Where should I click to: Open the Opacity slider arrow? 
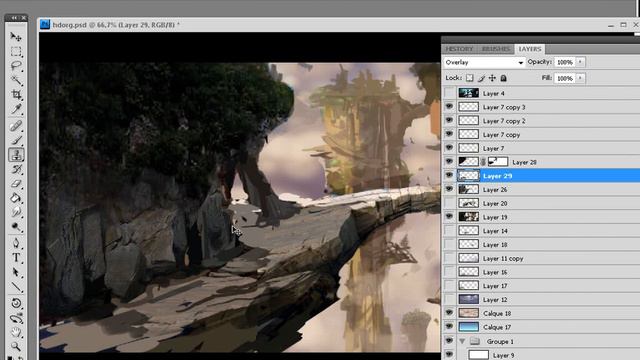click(x=580, y=62)
